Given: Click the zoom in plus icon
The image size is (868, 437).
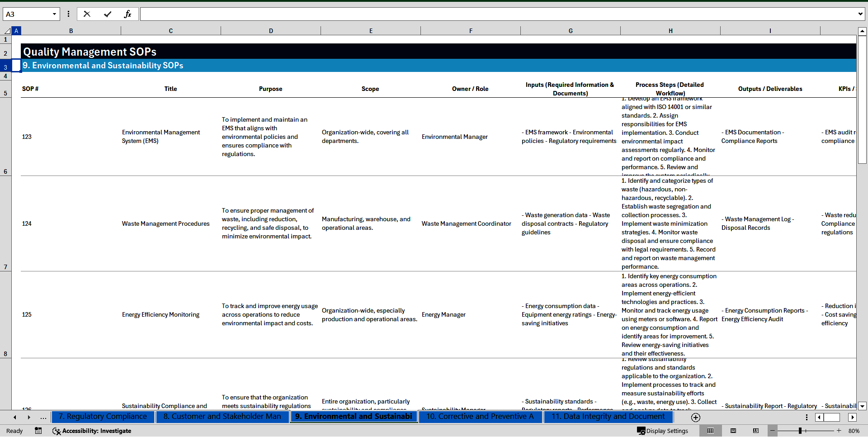Looking at the screenshot, I should 839,431.
